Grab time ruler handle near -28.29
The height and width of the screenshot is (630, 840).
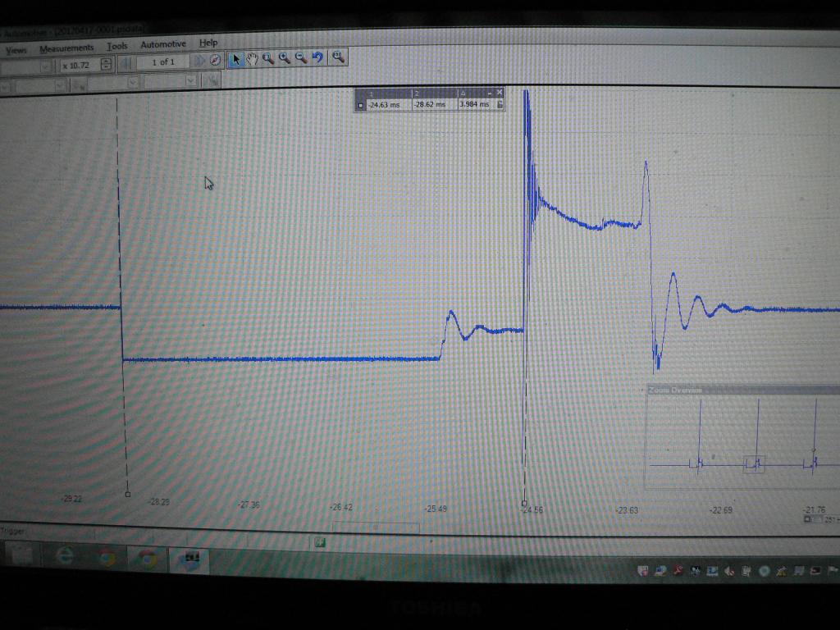pos(127,495)
